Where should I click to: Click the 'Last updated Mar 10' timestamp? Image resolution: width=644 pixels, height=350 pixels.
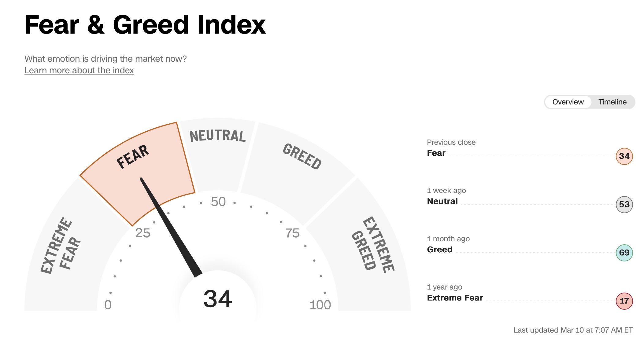pos(573,330)
